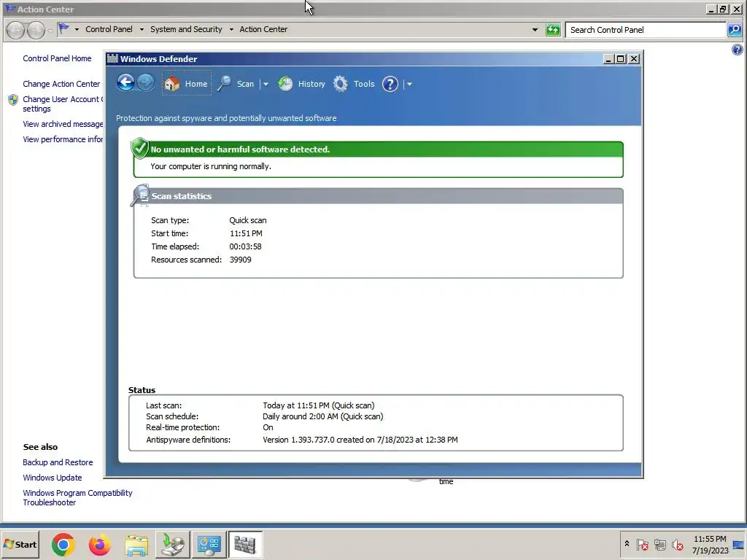Click the Search Control Panel field

pos(645,29)
